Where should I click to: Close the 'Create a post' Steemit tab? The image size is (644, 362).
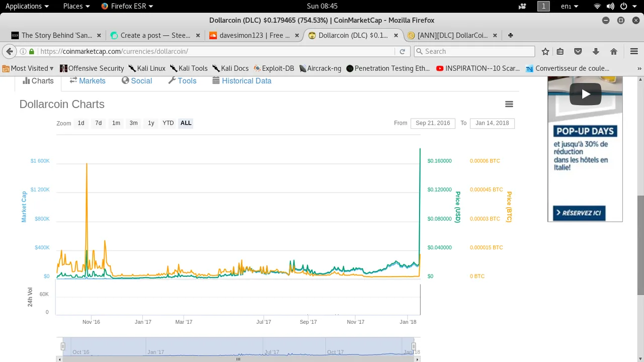tap(198, 35)
